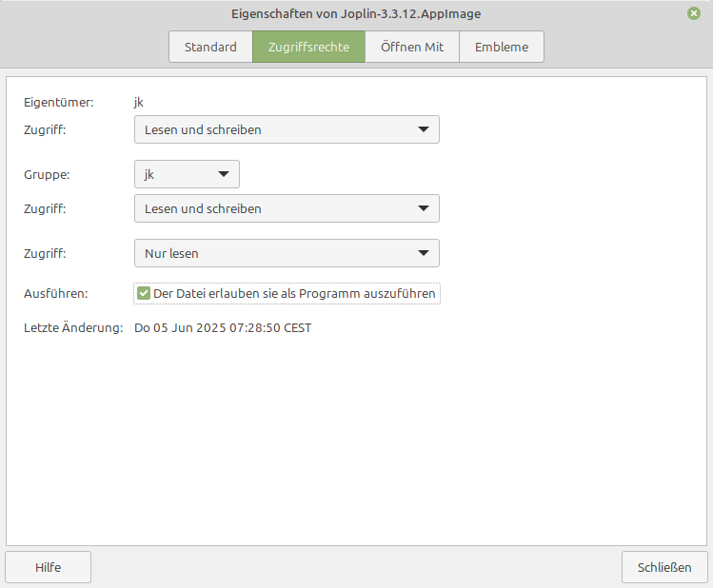Screen dimensions: 713x588
Task: Open the Gruppe 'jk' dropdown
Action: pos(187,174)
